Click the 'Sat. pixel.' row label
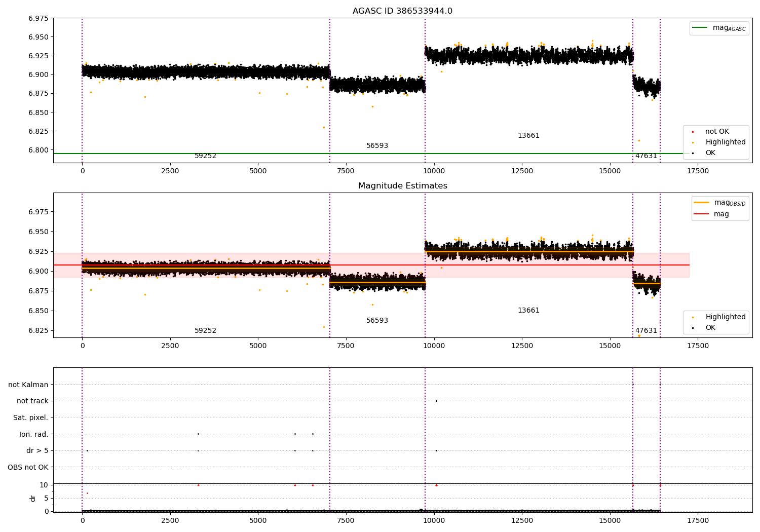 31,417
